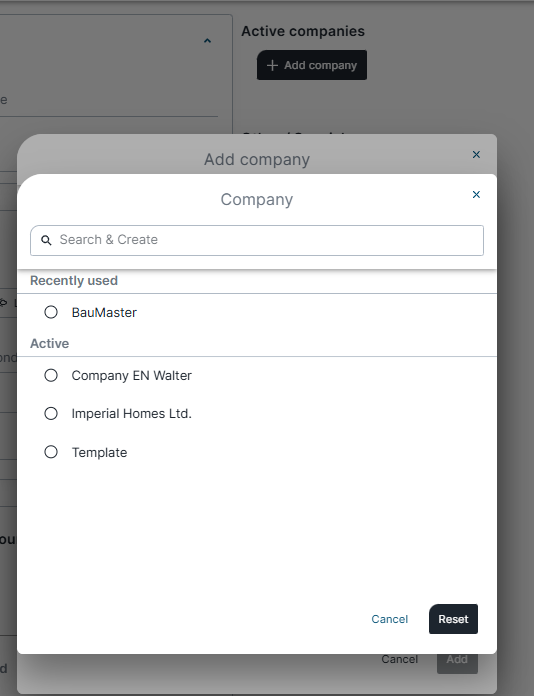Pick the Template radio option

(x=51, y=452)
